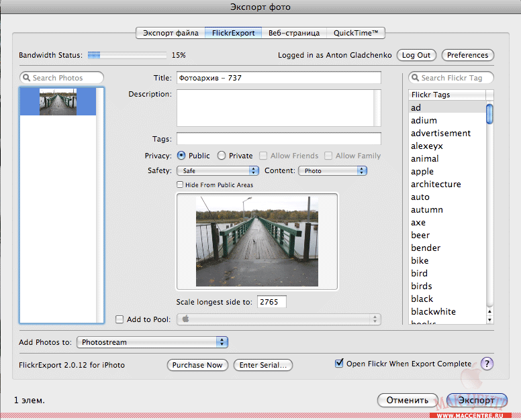Screen dimensions: 521x420
Task: Select the 'bird' tag
Action: point(447,273)
